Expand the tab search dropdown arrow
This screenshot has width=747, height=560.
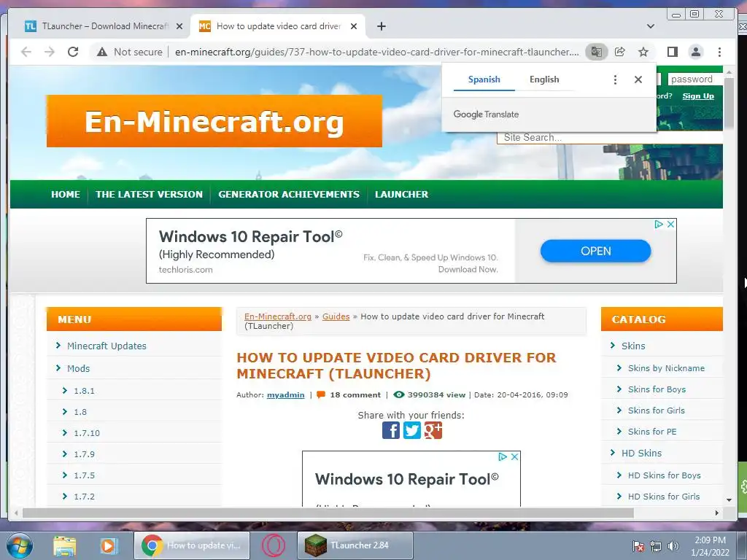coord(650,26)
